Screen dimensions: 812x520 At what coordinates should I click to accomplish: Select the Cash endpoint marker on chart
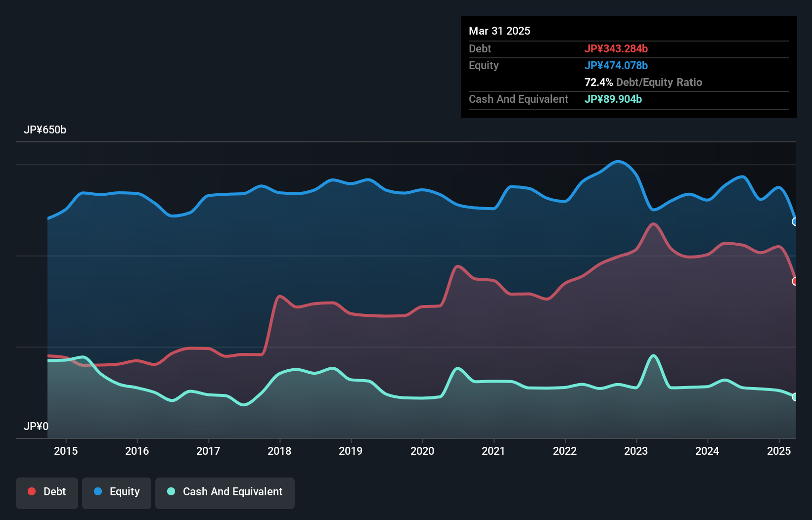pos(795,397)
